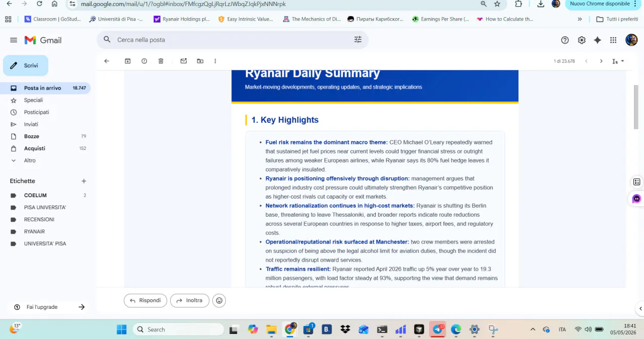Open Gmail main menu hamburger icon
Screen dimensions: 644x339
coord(14,40)
